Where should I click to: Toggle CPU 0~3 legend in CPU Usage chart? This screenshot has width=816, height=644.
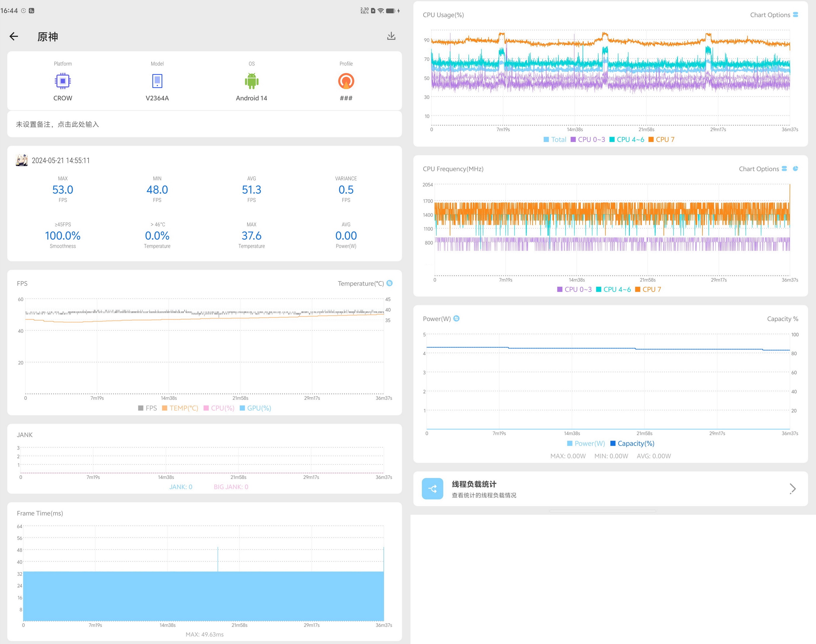(588, 140)
